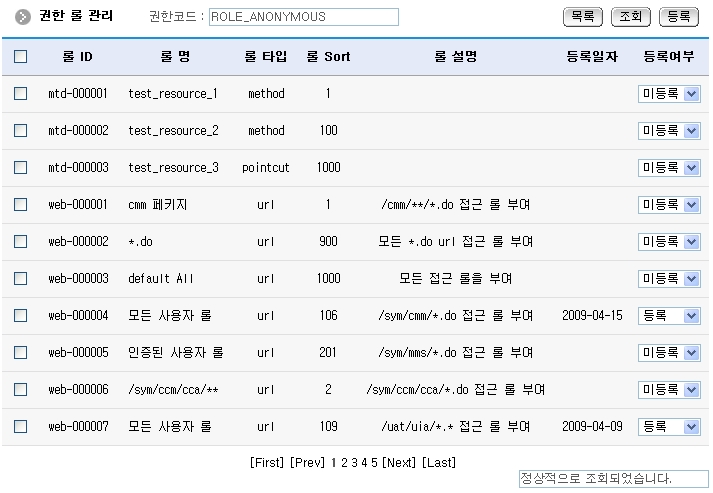Click the 등록 register button

[679, 17]
